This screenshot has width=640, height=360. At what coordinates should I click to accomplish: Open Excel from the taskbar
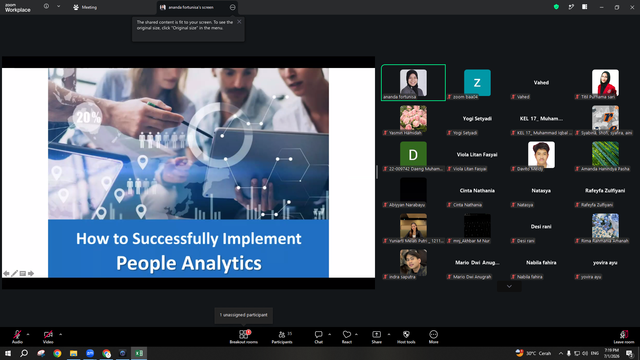(139, 353)
